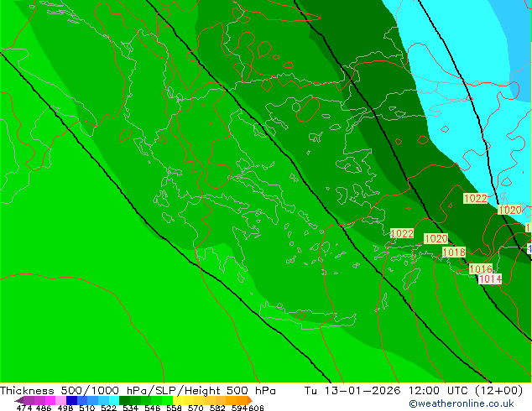
Task: Pick the dark blue legend swatch above 498
Action: pyautogui.click(x=71, y=400)
